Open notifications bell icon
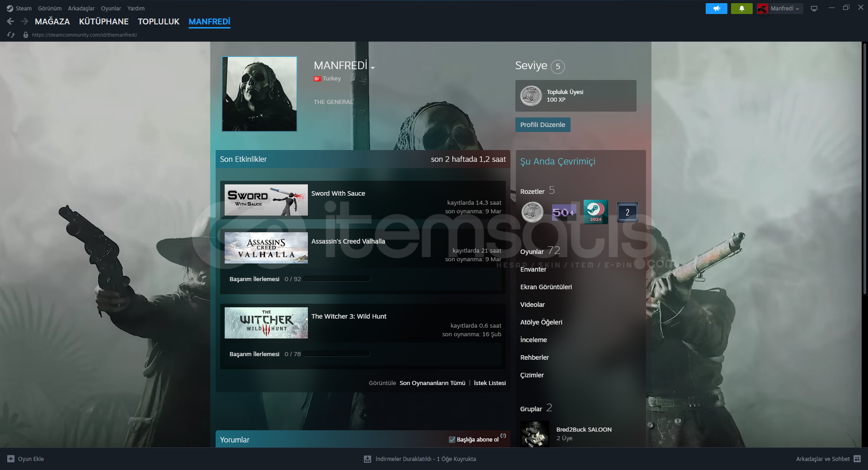The image size is (868, 470). 741,9
